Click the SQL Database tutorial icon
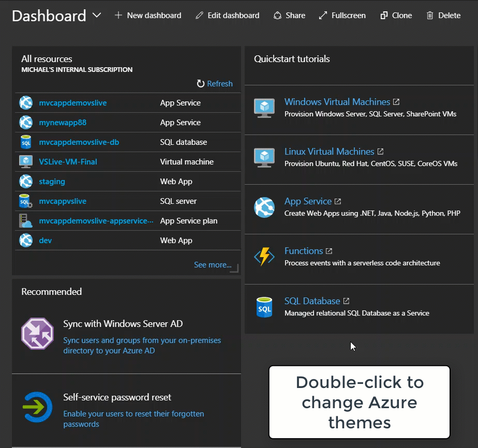The height and width of the screenshot is (448, 478). tap(264, 307)
